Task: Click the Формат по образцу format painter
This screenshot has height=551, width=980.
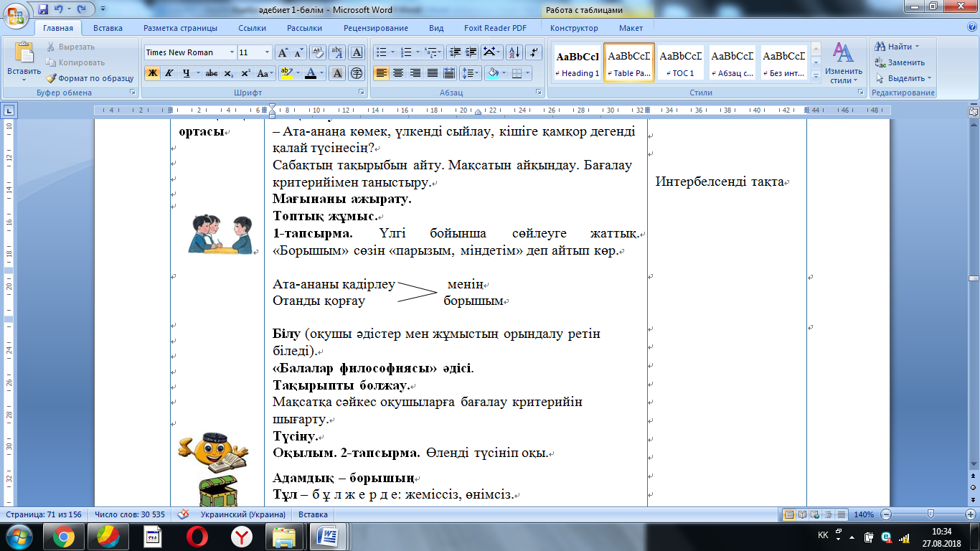Action: (90, 78)
